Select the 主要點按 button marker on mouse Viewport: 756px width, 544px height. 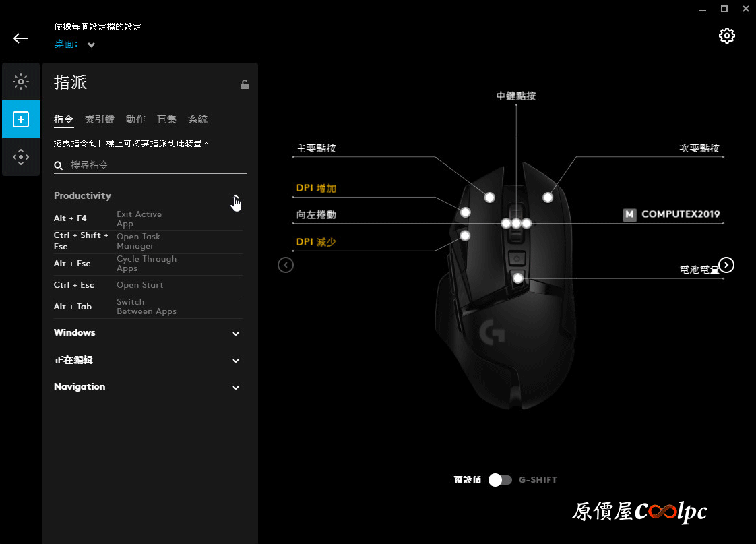(489, 198)
